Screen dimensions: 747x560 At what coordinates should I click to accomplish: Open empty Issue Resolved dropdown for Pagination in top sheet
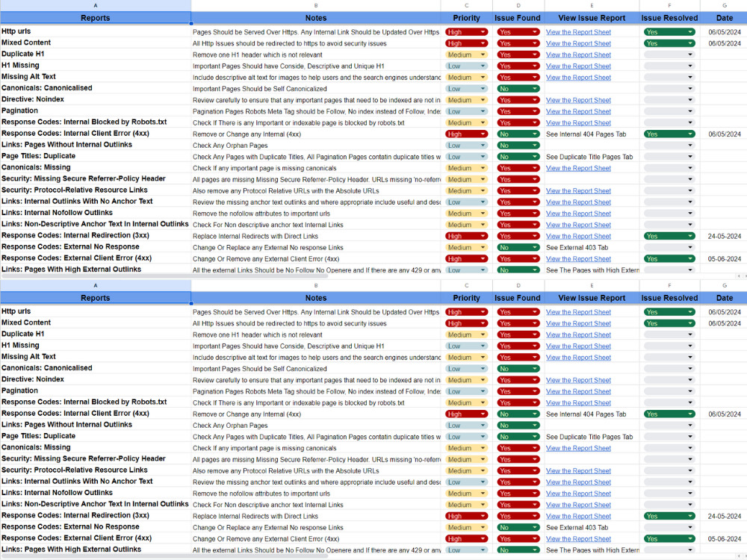[x=669, y=111]
